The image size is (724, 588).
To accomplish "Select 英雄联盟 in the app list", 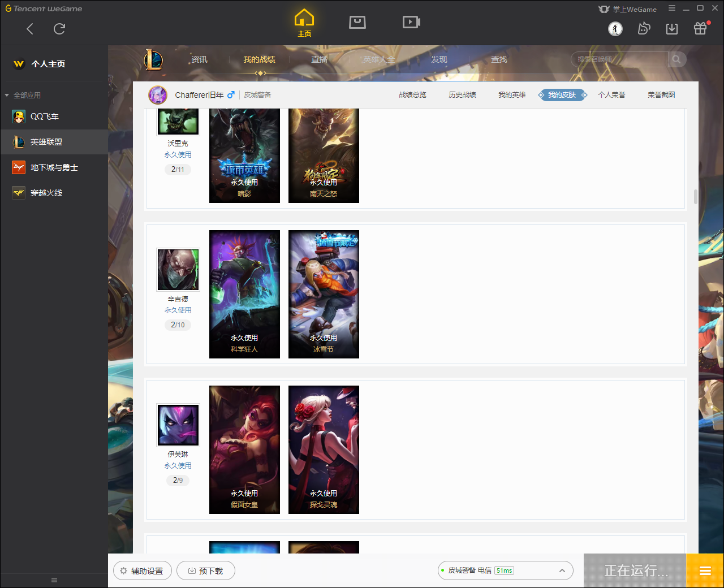I will (54, 142).
